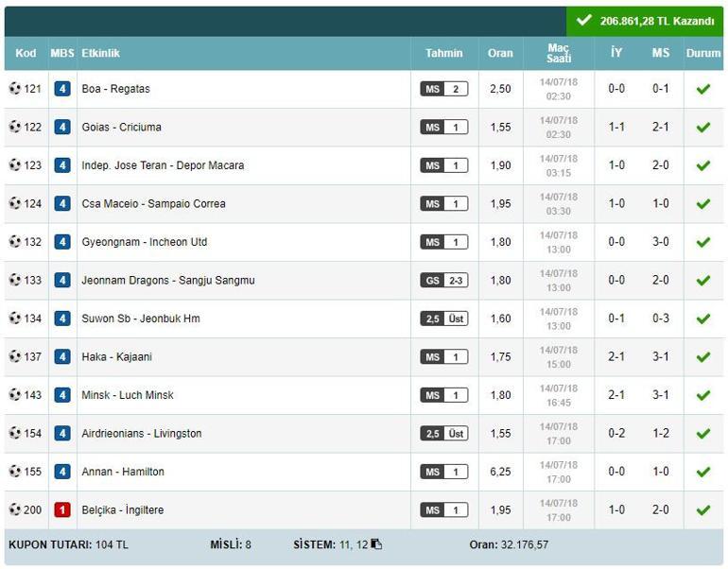This screenshot has width=728, height=569.
Task: Click the soccer ball icon beside code 121
Action: click(15, 89)
